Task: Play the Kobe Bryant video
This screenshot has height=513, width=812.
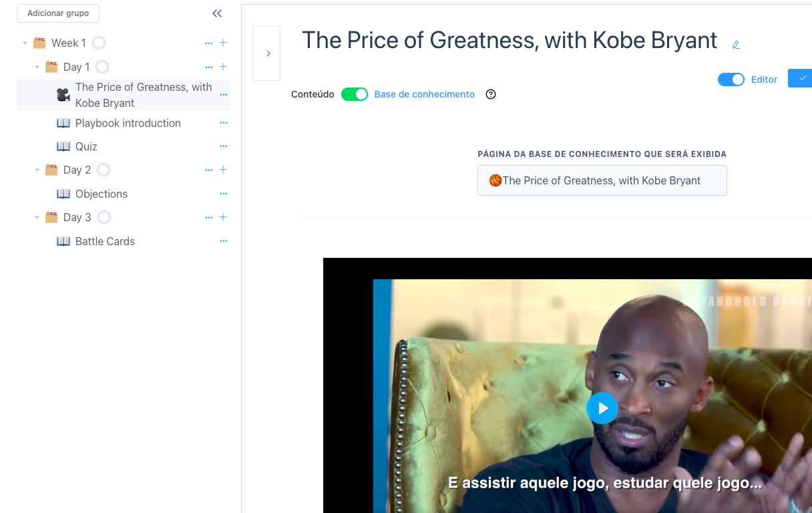Action: 602,408
